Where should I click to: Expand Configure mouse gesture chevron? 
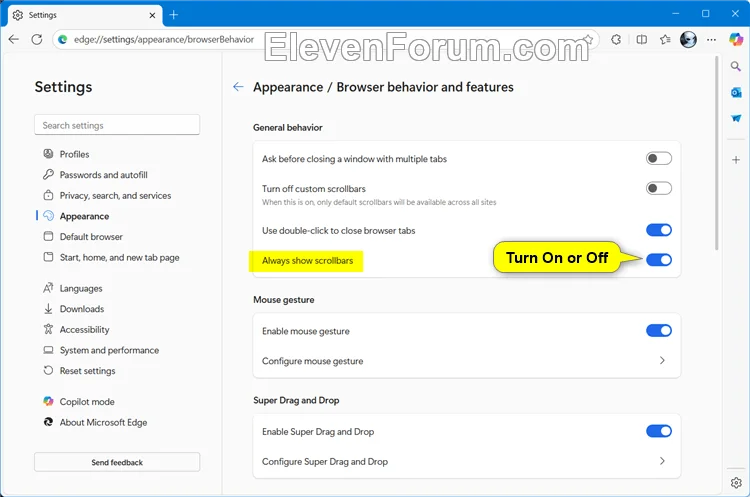(662, 360)
